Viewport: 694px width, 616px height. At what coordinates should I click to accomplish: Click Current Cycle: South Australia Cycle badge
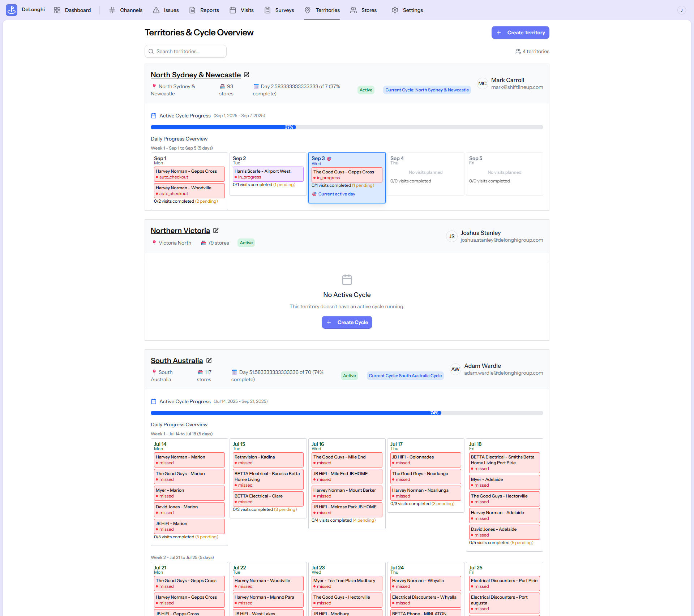tap(405, 376)
